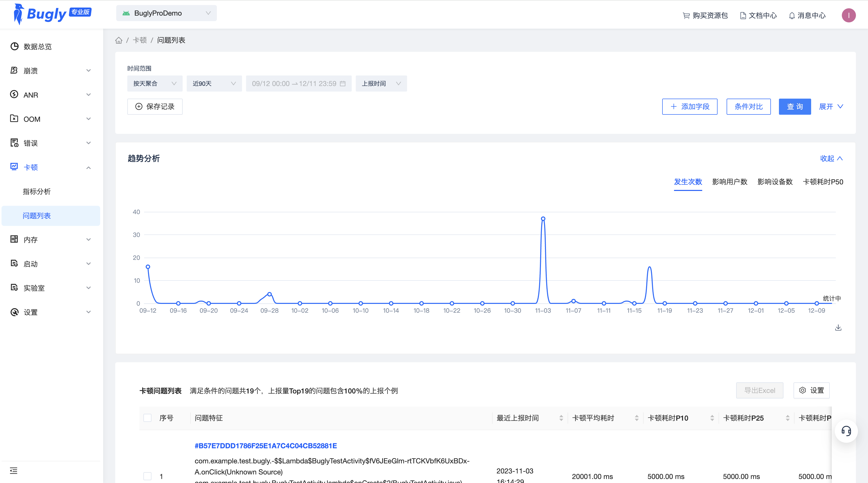Click the 条件对比 button
This screenshot has width=868, height=483.
point(748,106)
